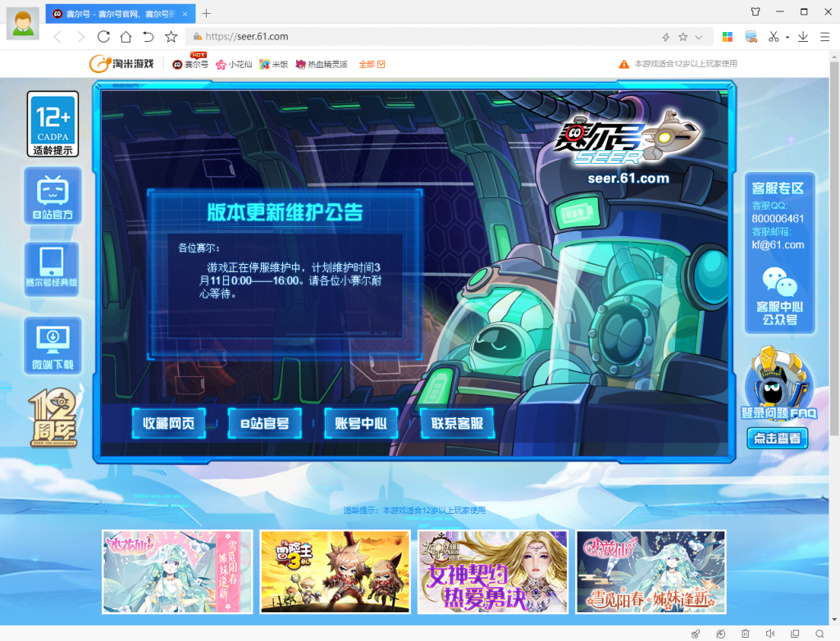Viewport: 840px width, 641px height.
Task: Click the page vertical scrollbar
Action: click(x=834, y=249)
